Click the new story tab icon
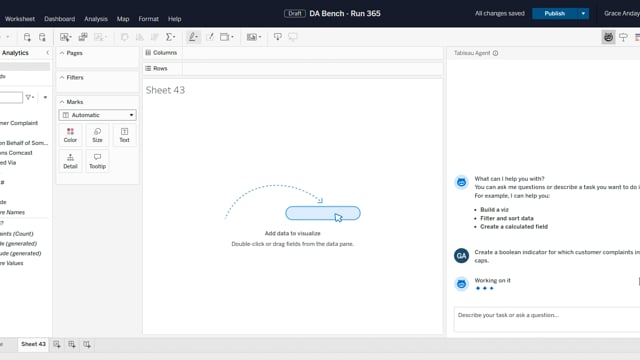The image size is (640, 360). pos(87,344)
